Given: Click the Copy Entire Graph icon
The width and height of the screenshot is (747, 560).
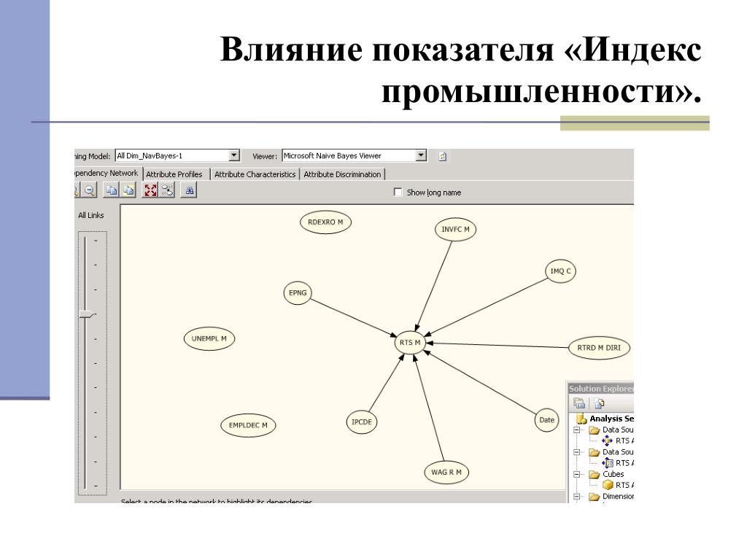Looking at the screenshot, I should (128, 191).
